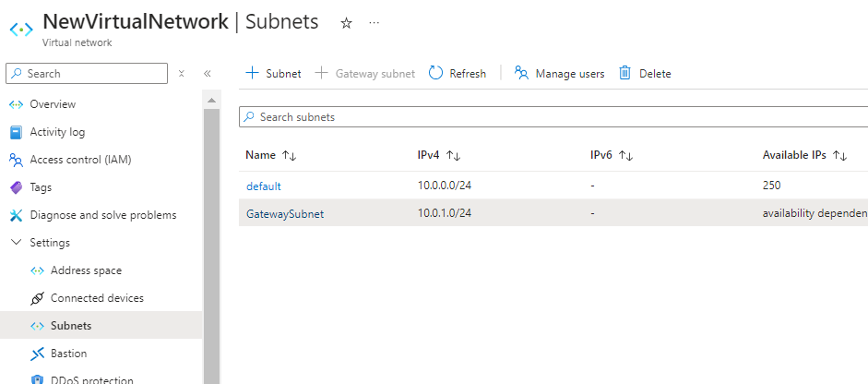Click the greyed plus icon for Gateway subnet

(322, 73)
